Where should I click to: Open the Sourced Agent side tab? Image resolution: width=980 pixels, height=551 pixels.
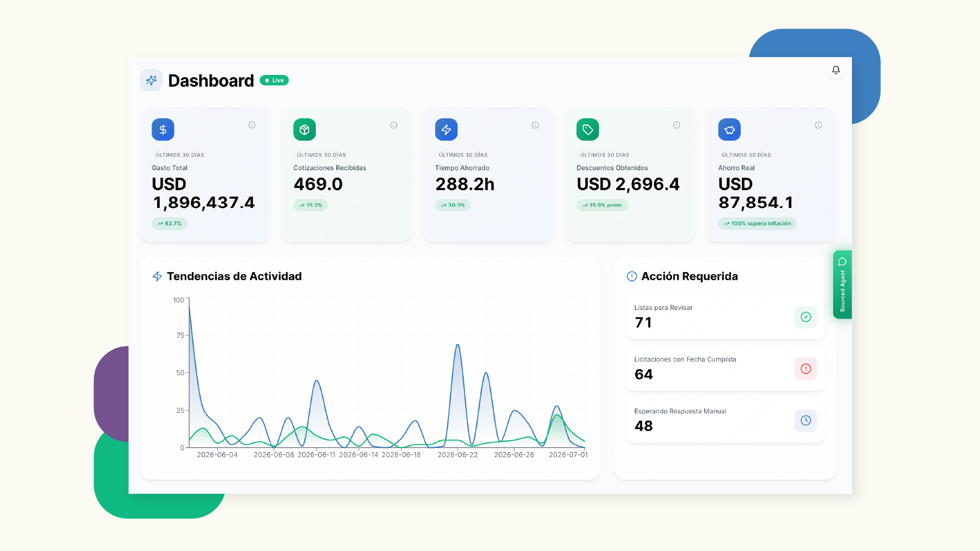pyautogui.click(x=842, y=284)
